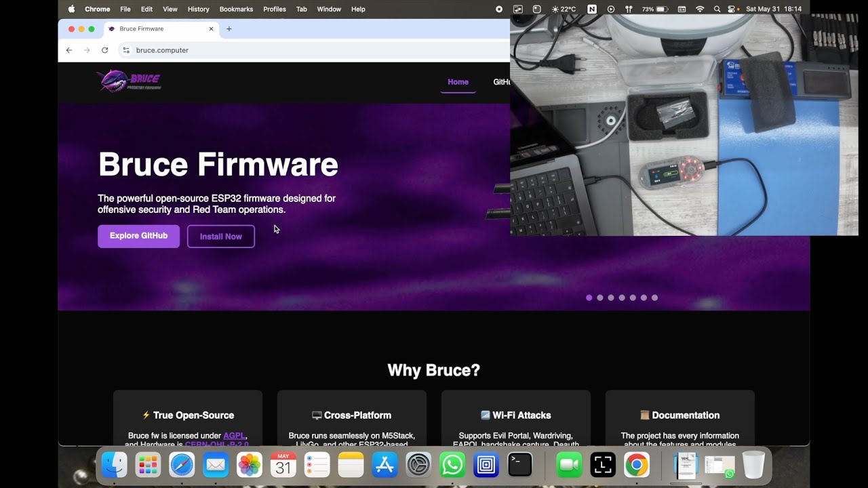Click the Documentation card heading

click(x=679, y=415)
